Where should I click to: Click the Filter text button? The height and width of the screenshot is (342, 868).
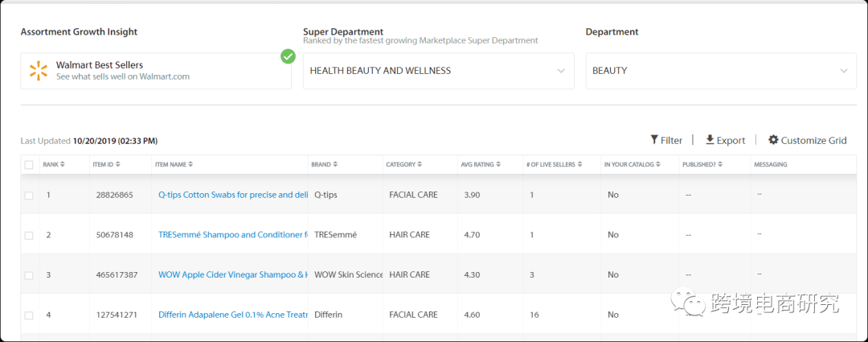(671, 140)
